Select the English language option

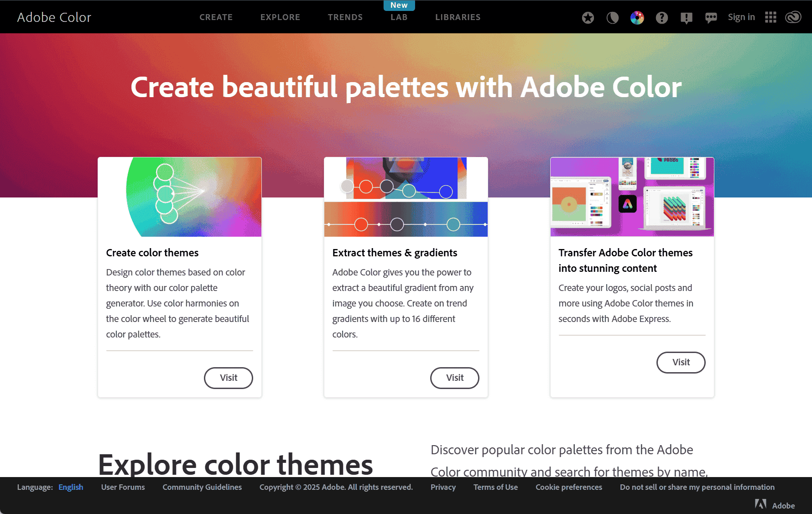click(x=71, y=487)
